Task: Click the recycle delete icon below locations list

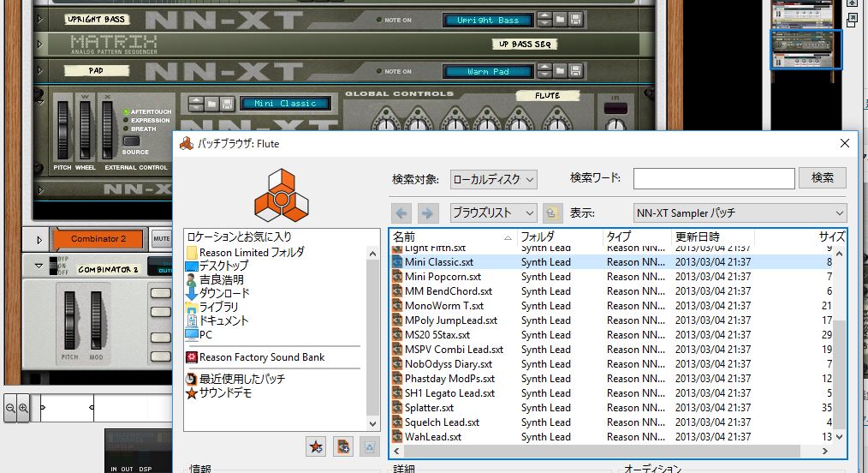Action: 369,446
